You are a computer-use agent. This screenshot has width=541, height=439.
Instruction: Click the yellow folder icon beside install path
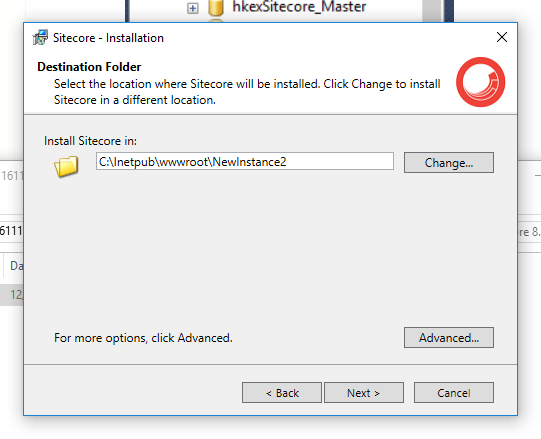tap(66, 166)
